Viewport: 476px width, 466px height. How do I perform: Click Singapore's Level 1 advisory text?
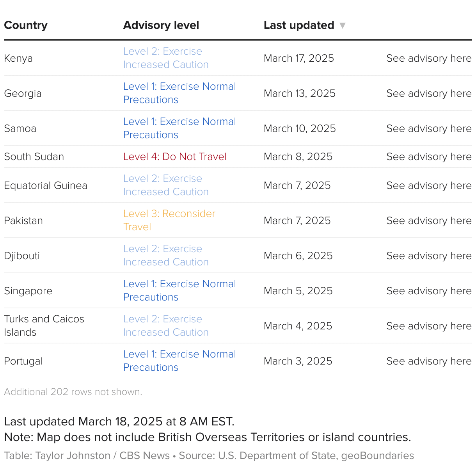[x=179, y=290]
